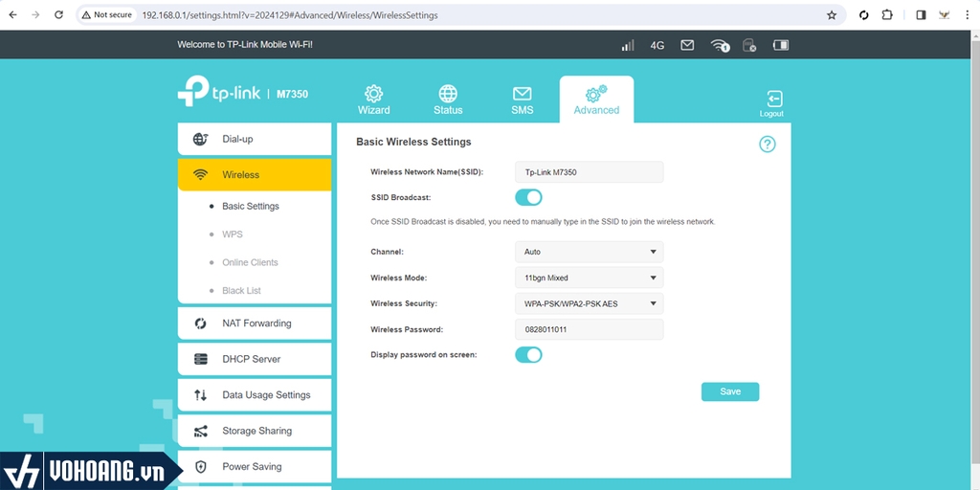Click the message envelope status bar icon
This screenshot has height=490, width=980.
687,45
